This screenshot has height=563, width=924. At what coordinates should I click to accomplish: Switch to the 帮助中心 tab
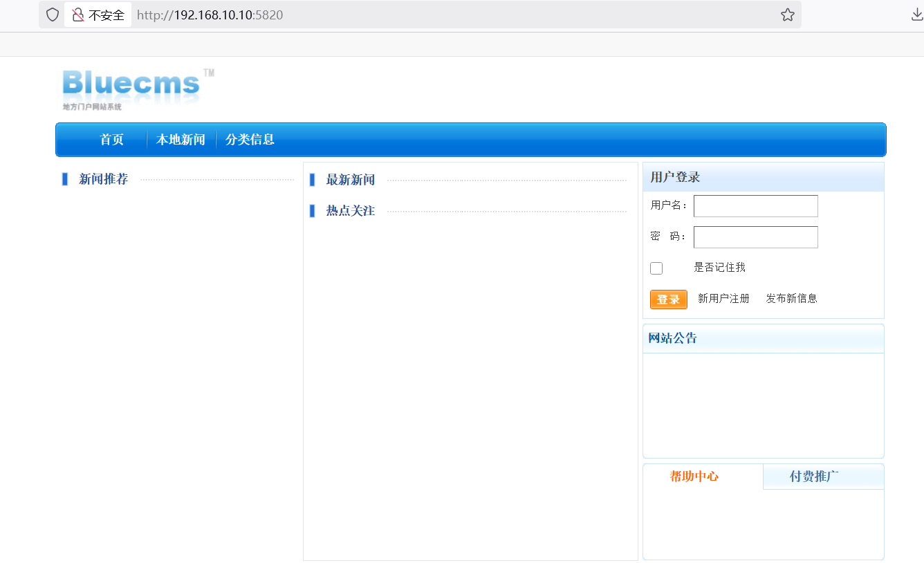[x=694, y=477]
